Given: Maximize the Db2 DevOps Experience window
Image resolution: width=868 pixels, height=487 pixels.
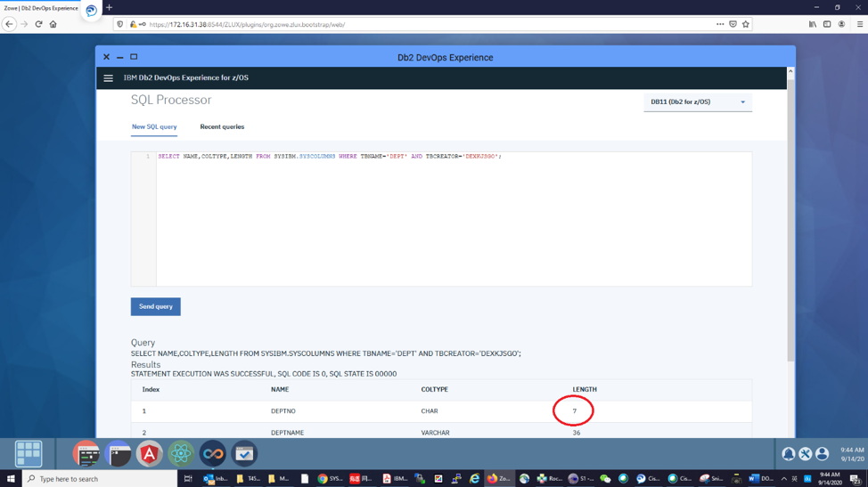Looking at the screenshot, I should [134, 57].
